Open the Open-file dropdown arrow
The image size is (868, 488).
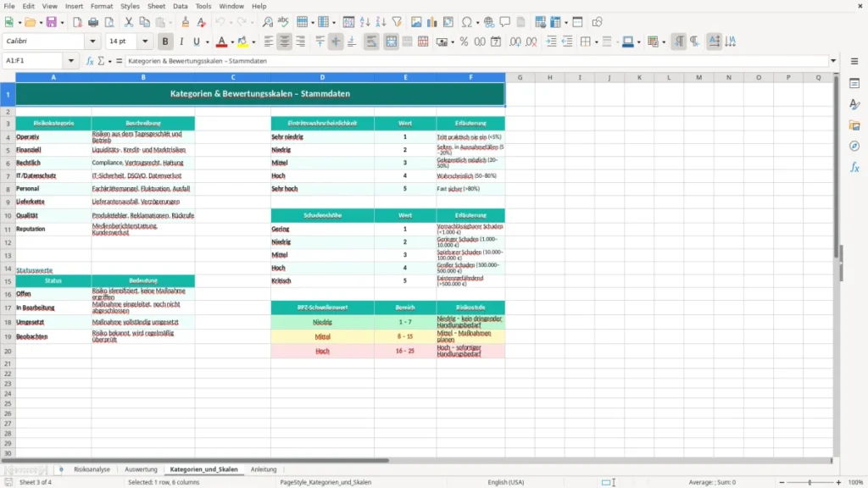point(41,23)
